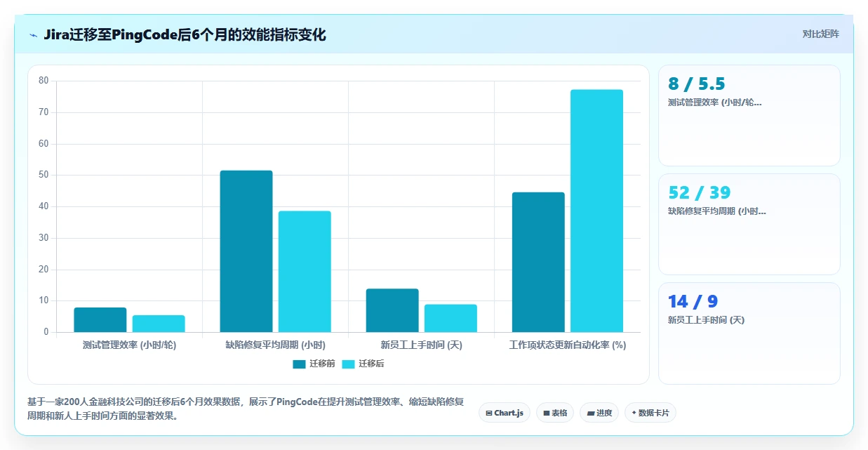Click the description paragraph about 200人金融科技公司

point(246,409)
